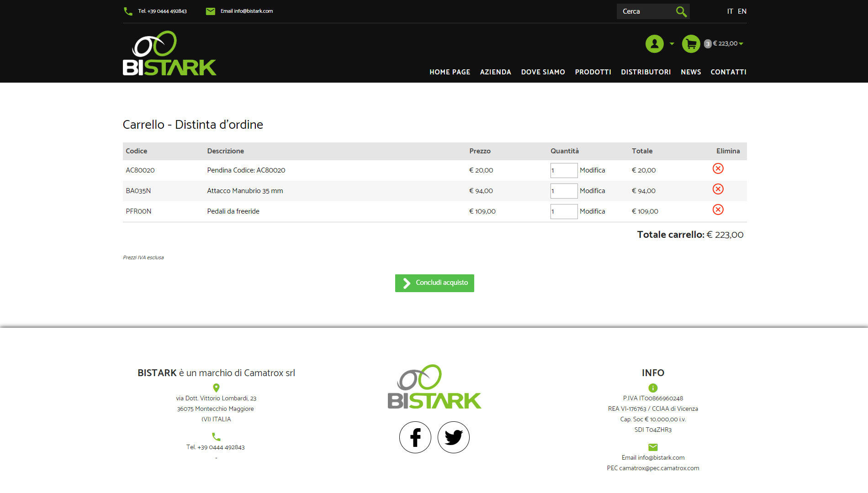The width and height of the screenshot is (868, 493).
Task: Focus the quantity field for AC80020
Action: coord(564,170)
